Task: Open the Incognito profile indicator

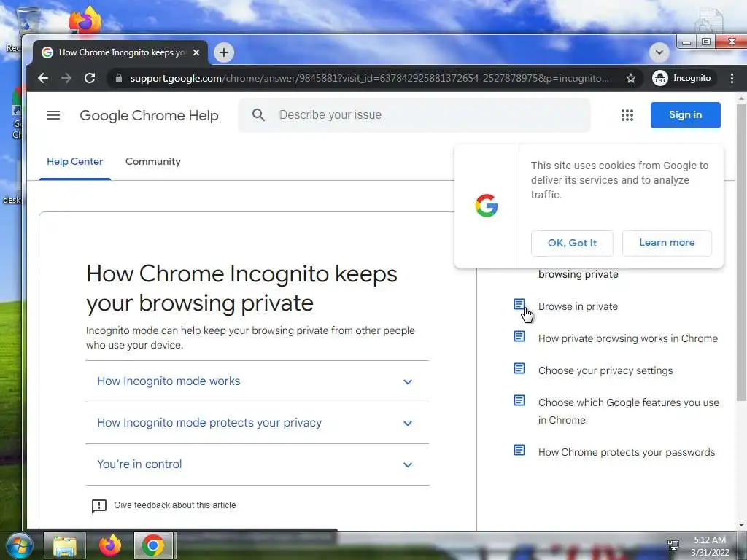Action: pos(682,78)
